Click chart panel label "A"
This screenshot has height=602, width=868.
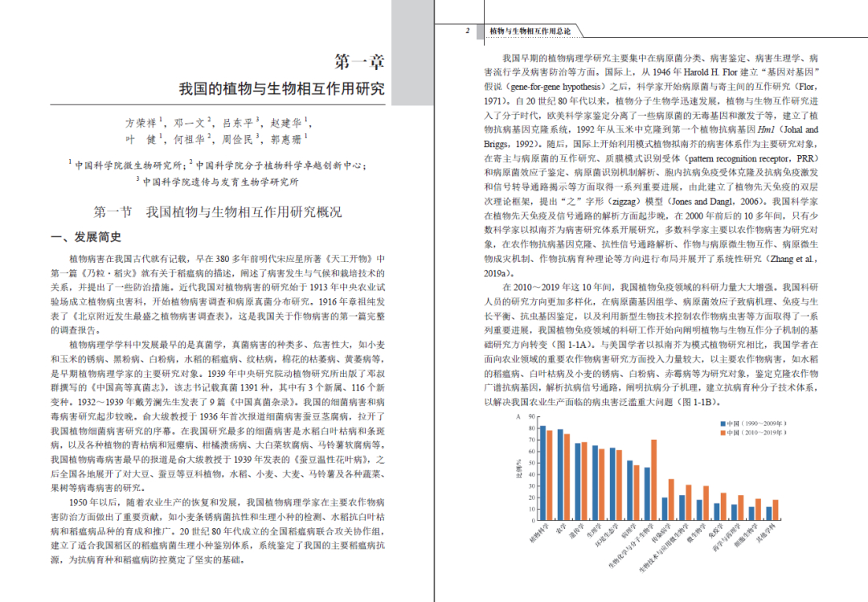pos(518,417)
